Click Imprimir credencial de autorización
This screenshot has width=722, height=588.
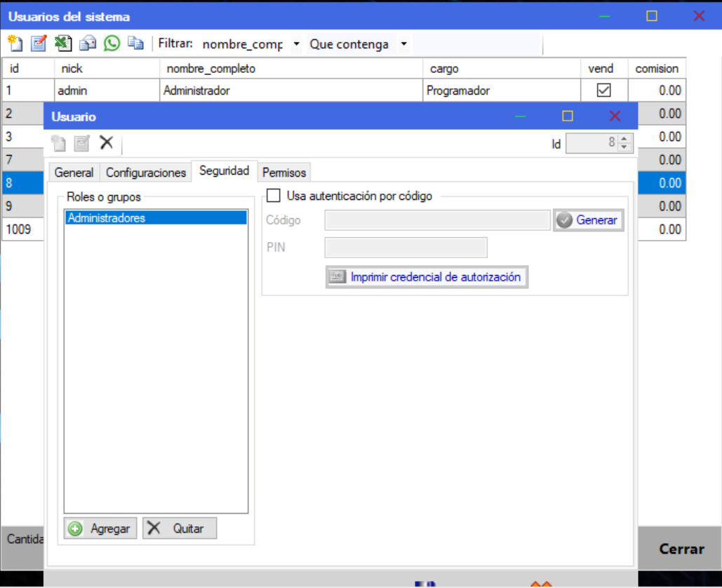[x=427, y=277]
